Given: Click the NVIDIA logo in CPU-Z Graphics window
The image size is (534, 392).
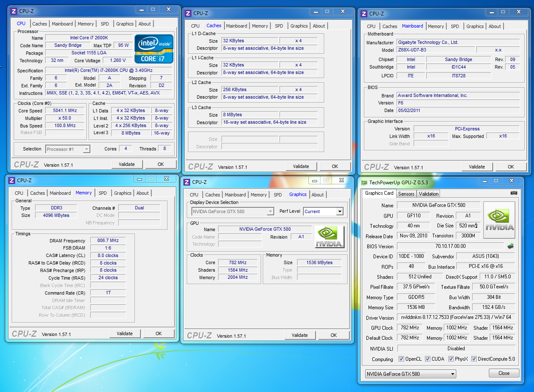Looking at the screenshot, I should click(x=330, y=237).
